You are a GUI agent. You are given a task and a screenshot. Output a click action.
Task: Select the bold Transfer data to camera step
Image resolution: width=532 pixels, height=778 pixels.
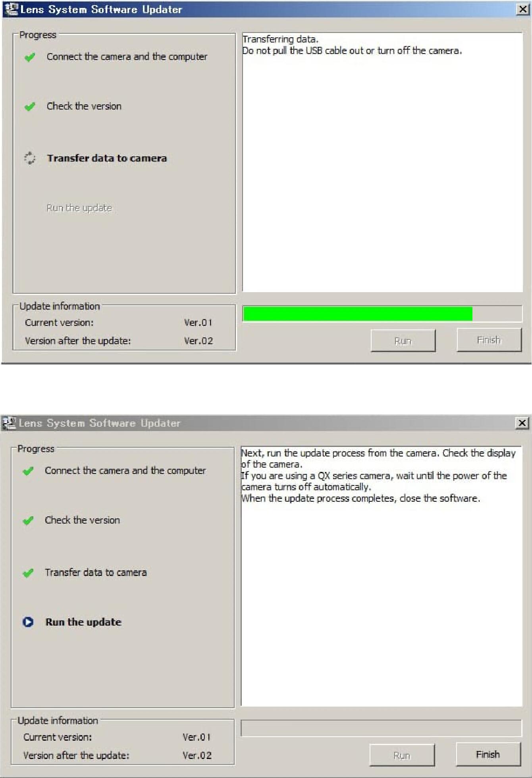tap(107, 158)
